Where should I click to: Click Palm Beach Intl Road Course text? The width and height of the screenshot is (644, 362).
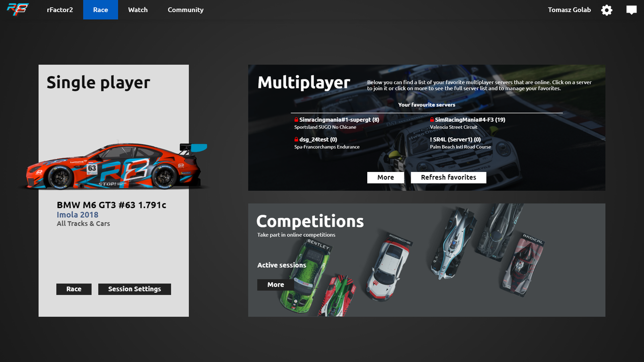tap(460, 147)
